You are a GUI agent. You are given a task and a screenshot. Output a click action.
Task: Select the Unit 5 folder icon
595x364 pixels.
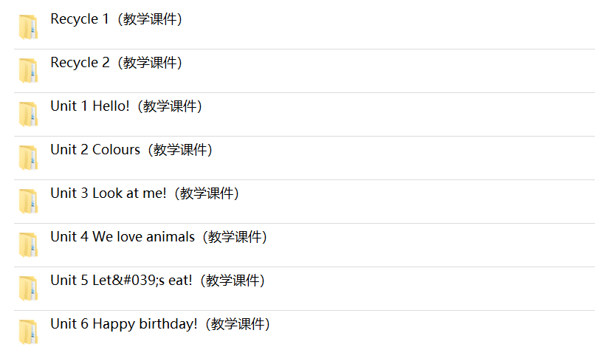tap(29, 289)
